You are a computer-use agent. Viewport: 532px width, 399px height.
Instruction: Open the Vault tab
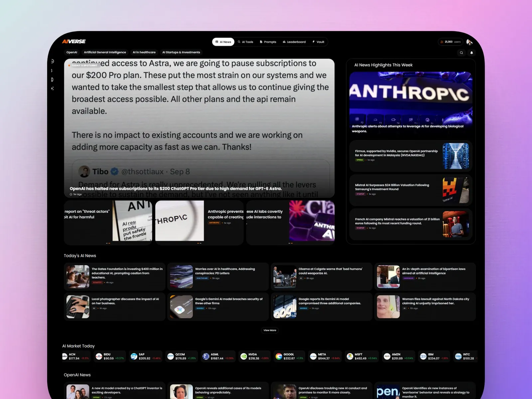(318, 42)
